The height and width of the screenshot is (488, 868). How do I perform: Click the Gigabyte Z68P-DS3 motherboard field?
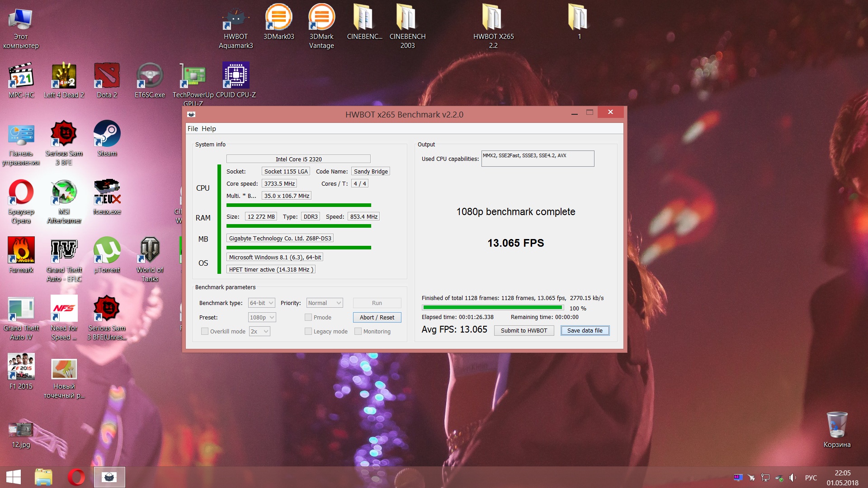pos(280,238)
